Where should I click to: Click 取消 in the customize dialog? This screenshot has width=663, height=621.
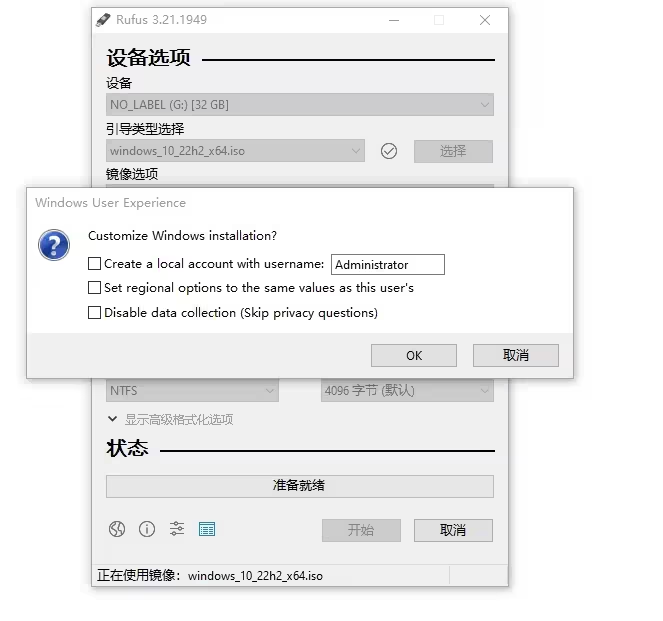(x=516, y=356)
